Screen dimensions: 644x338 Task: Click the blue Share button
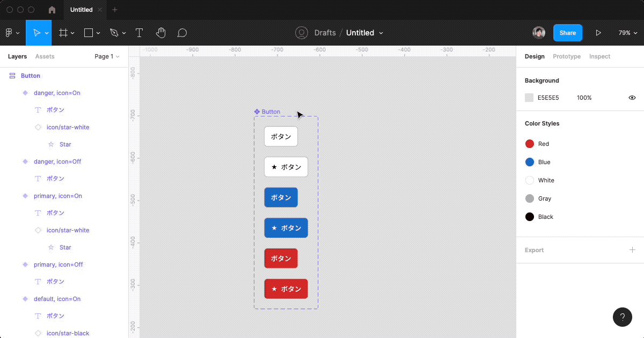(x=567, y=33)
